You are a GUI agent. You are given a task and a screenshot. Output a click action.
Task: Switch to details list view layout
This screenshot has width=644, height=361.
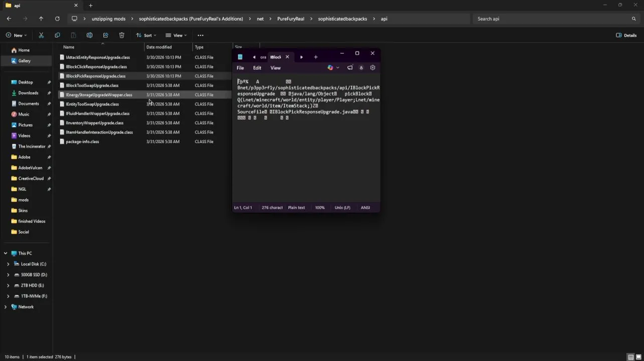[x=631, y=357]
